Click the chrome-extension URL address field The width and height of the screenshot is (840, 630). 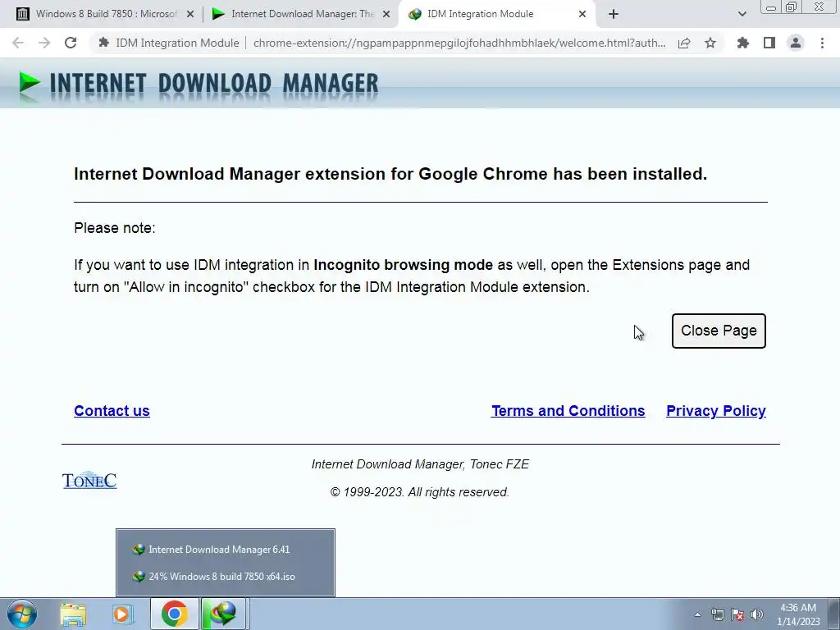pyautogui.click(x=459, y=43)
